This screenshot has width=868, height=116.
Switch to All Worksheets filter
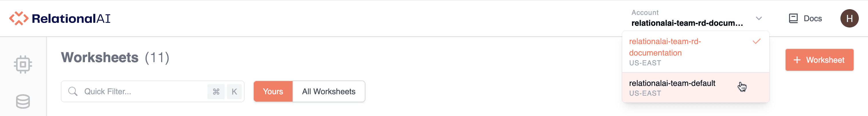(x=329, y=91)
